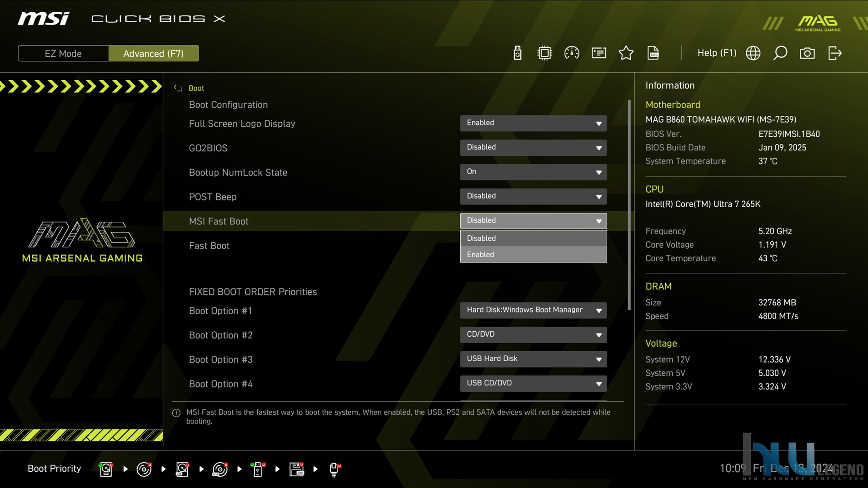Screen dimensions: 868x488
Task: Exit BIOS with the exit icon
Action: (835, 53)
